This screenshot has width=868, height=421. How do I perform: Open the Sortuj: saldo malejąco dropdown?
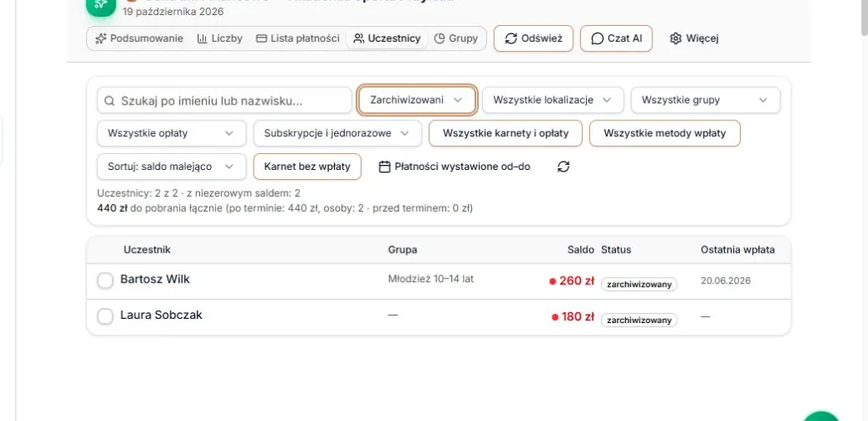pyautogui.click(x=172, y=167)
